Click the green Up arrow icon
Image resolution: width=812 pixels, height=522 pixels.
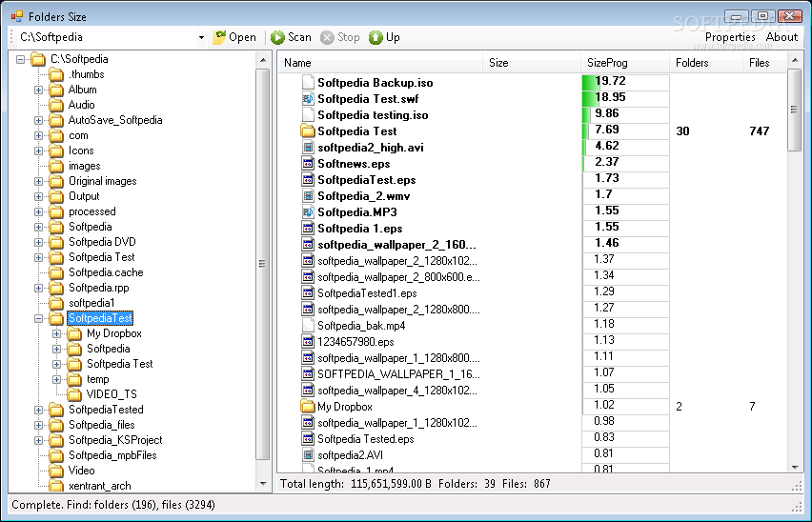click(x=376, y=37)
